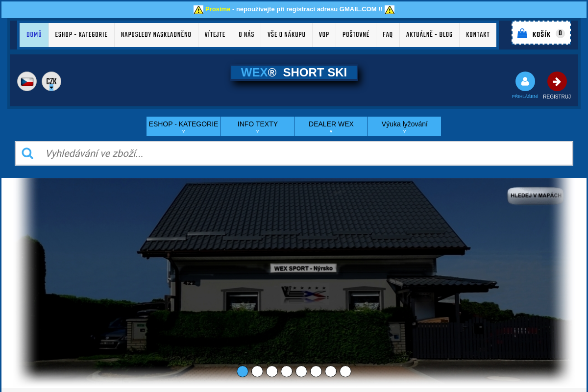The height and width of the screenshot is (392, 588).
Task: Select the sixth slider dot
Action: coord(316,371)
